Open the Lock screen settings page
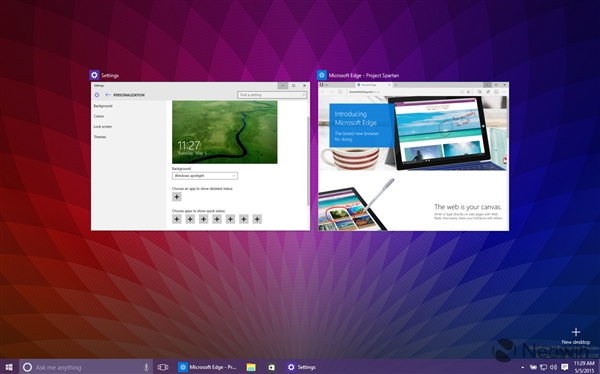 (x=103, y=126)
